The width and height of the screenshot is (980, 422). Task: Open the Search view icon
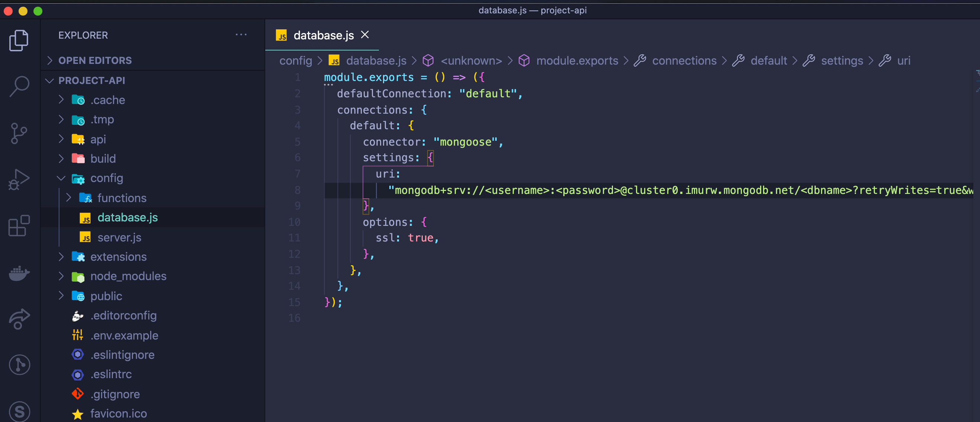pyautogui.click(x=19, y=87)
